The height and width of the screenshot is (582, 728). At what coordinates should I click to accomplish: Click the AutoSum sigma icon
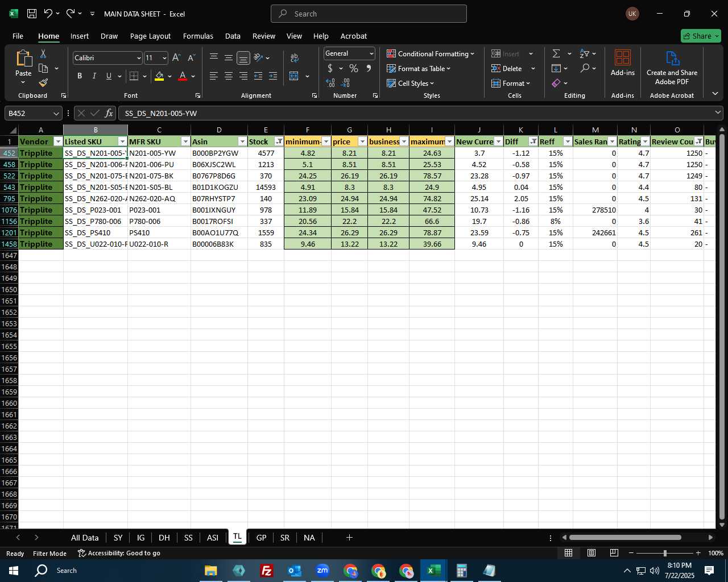coord(556,53)
